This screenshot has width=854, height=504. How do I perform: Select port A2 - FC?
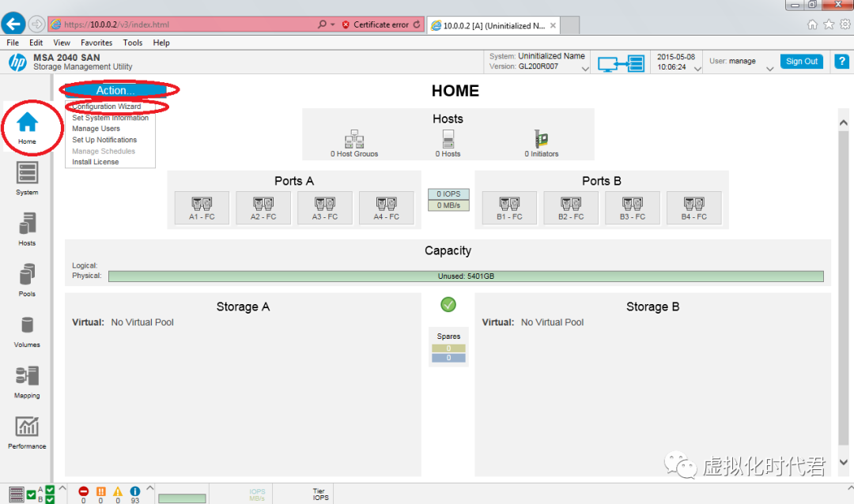[x=263, y=208]
